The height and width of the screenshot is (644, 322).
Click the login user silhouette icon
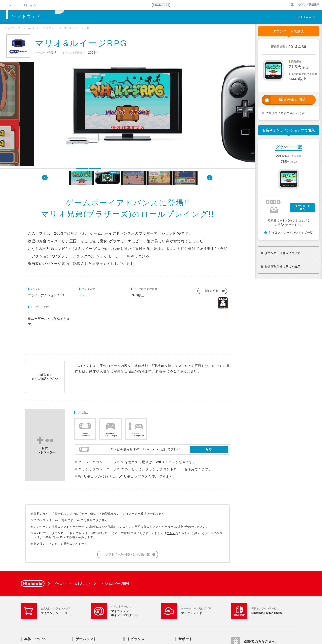[x=292, y=4]
